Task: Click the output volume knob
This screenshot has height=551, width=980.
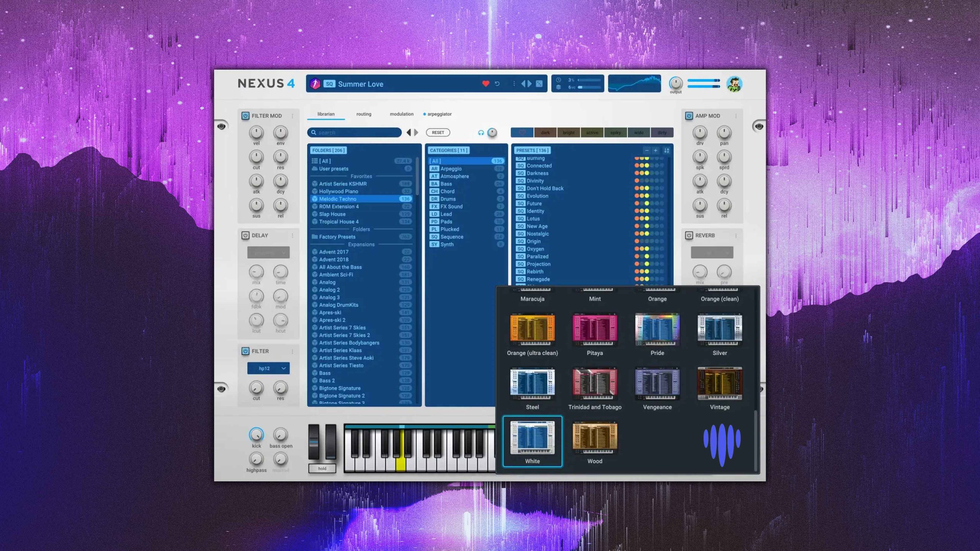Action: pos(675,83)
